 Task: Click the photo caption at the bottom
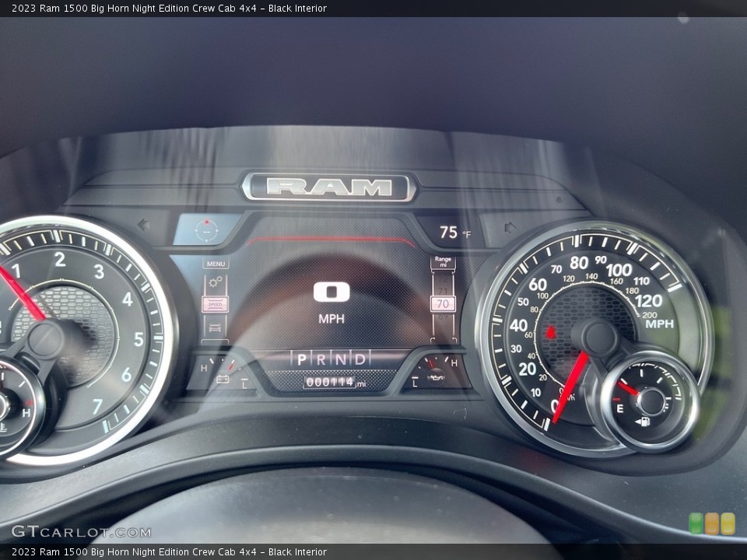(x=169, y=552)
